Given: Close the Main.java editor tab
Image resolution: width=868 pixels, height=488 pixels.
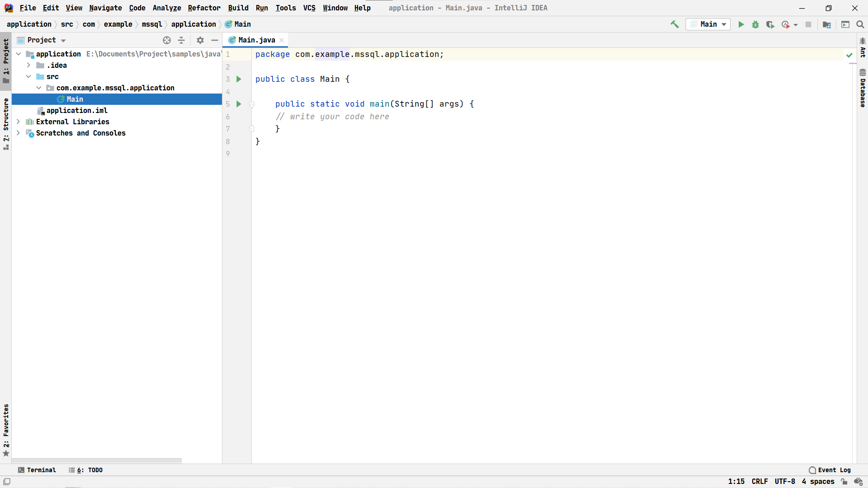Looking at the screenshot, I should (282, 40).
